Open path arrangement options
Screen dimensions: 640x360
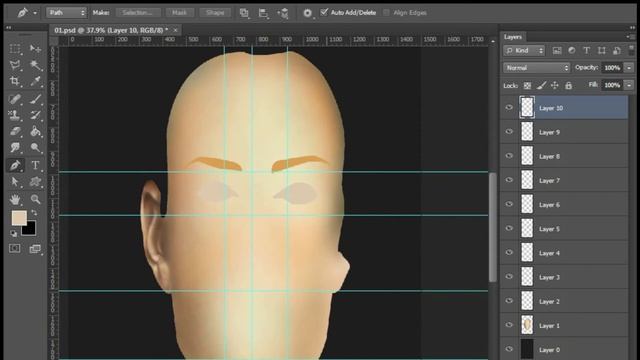pos(283,13)
